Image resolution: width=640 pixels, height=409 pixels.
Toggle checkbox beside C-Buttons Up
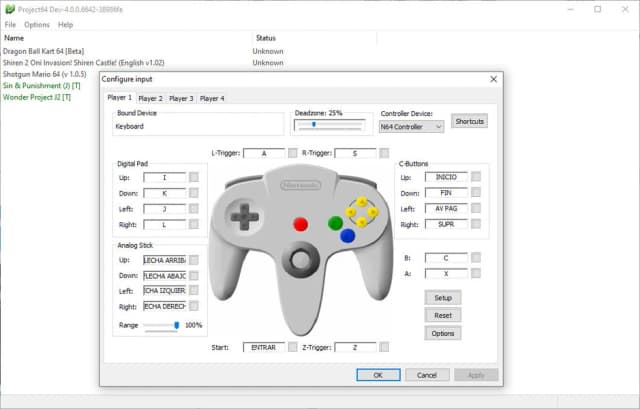tap(476, 176)
